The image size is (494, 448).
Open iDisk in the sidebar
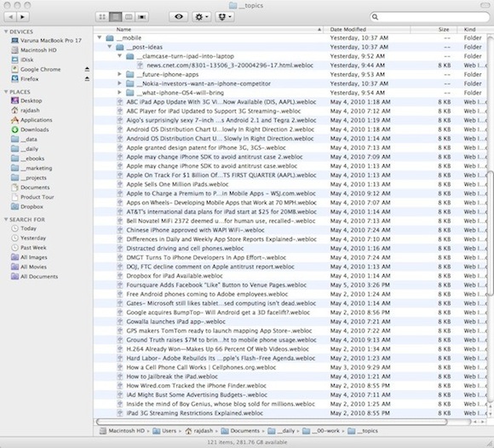tap(22, 60)
